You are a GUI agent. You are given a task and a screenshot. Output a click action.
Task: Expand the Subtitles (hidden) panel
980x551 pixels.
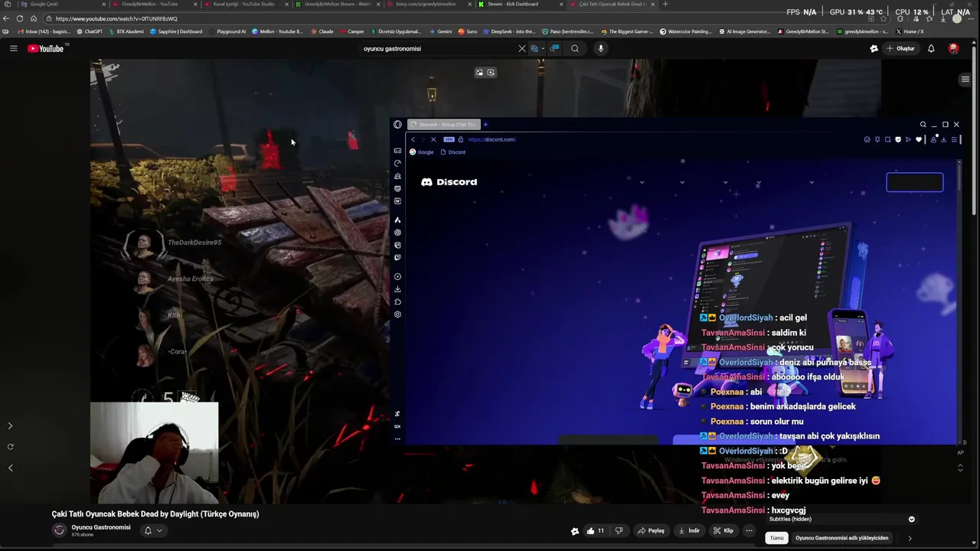pos(911,519)
